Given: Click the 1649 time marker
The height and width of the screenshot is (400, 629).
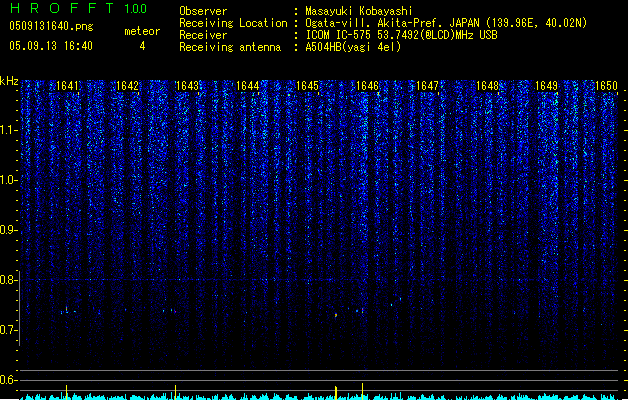Looking at the screenshot, I should point(546,85).
